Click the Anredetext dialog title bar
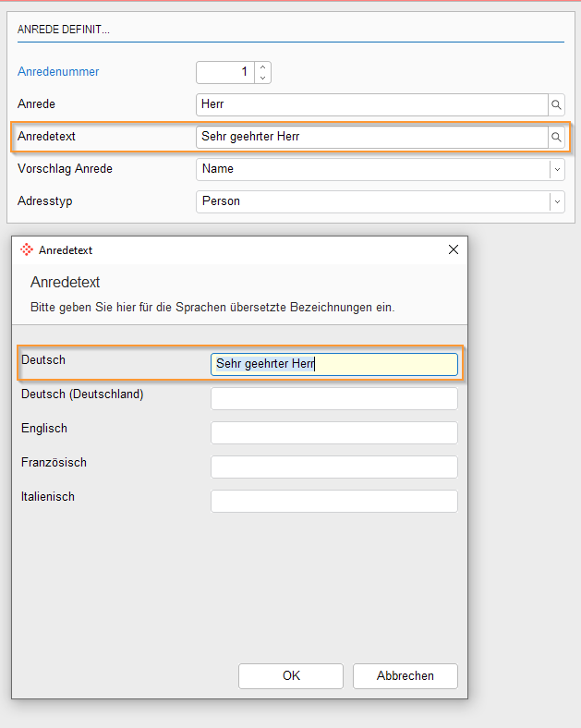The height and width of the screenshot is (728, 581). (x=231, y=249)
